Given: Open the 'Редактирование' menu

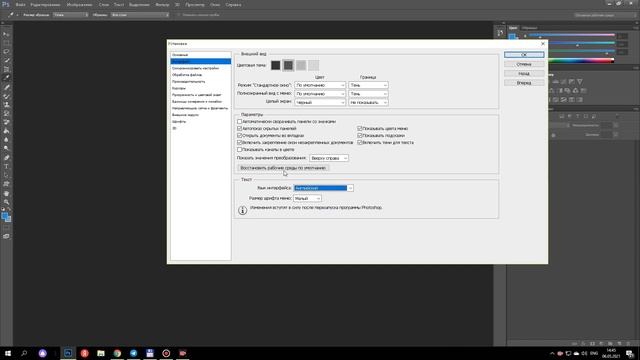Looking at the screenshot, I should click(x=45, y=4).
